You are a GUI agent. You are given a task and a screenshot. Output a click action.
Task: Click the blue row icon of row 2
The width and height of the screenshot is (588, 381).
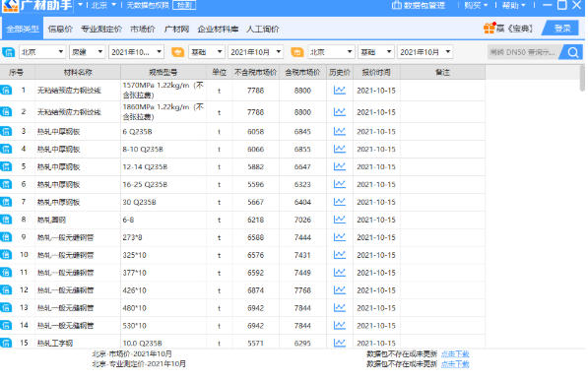coord(6,112)
